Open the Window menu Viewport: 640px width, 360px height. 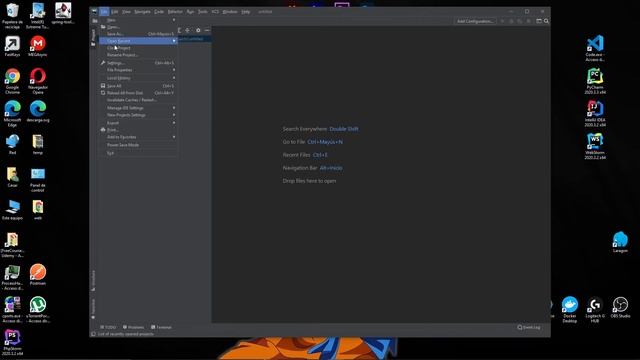(x=230, y=12)
